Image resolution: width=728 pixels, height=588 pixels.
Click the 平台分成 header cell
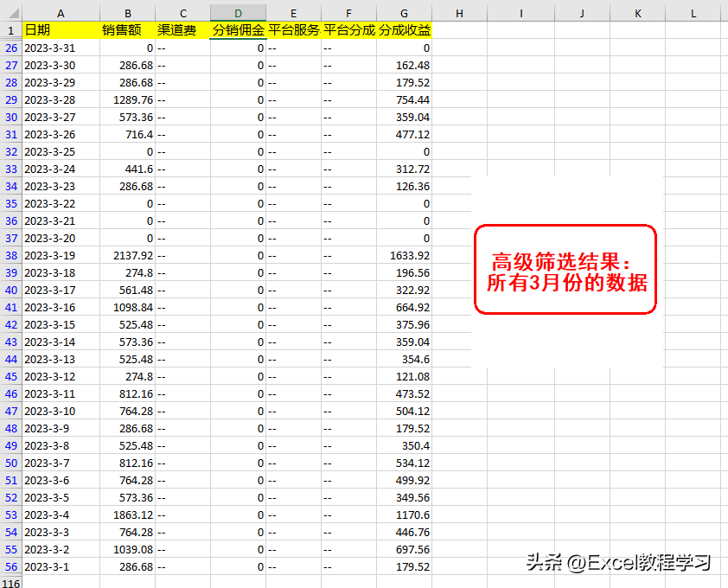(348, 30)
